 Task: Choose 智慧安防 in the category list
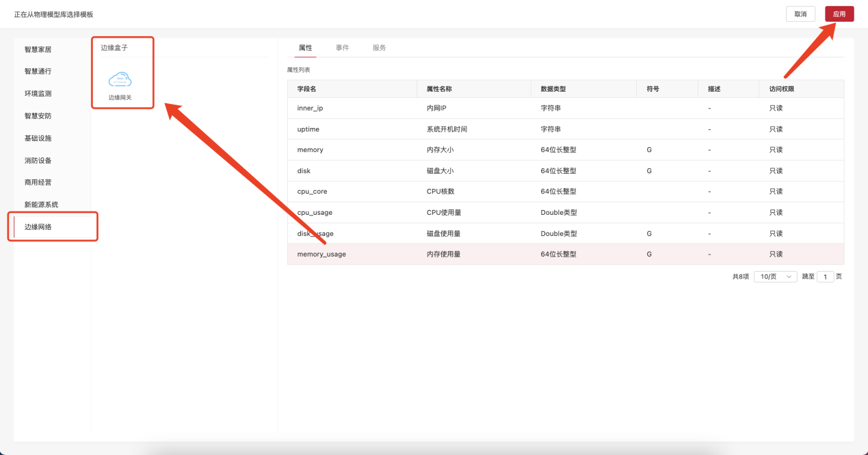pos(38,116)
